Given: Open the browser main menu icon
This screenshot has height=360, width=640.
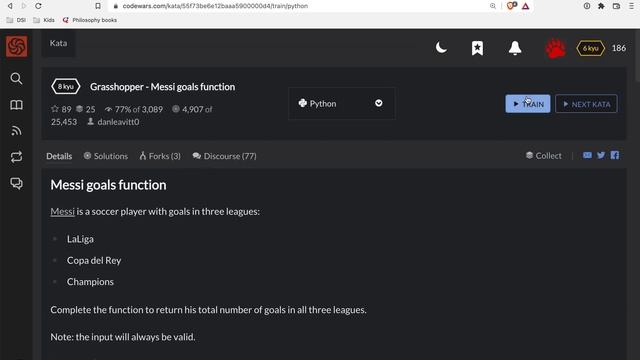Looking at the screenshot, I should (631, 6).
